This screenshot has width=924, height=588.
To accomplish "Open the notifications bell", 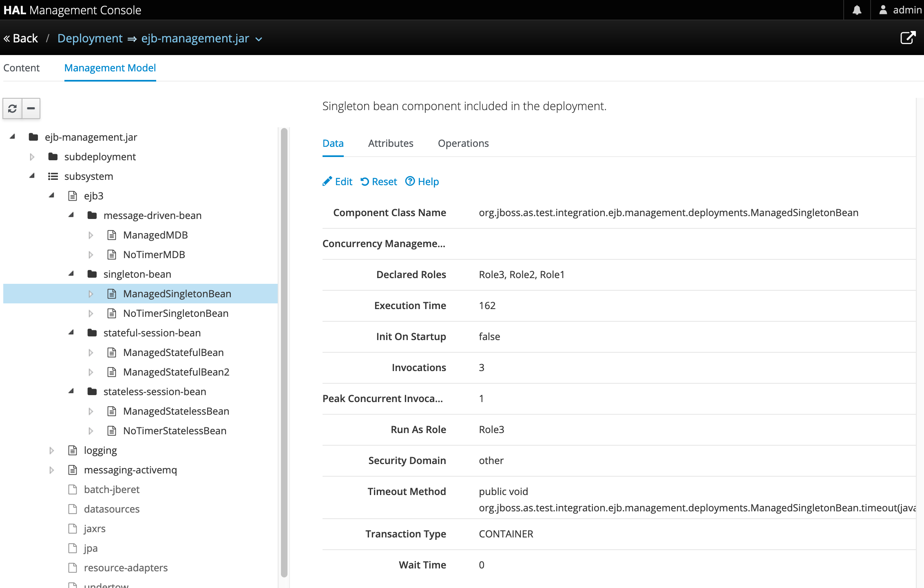I will pos(856,10).
